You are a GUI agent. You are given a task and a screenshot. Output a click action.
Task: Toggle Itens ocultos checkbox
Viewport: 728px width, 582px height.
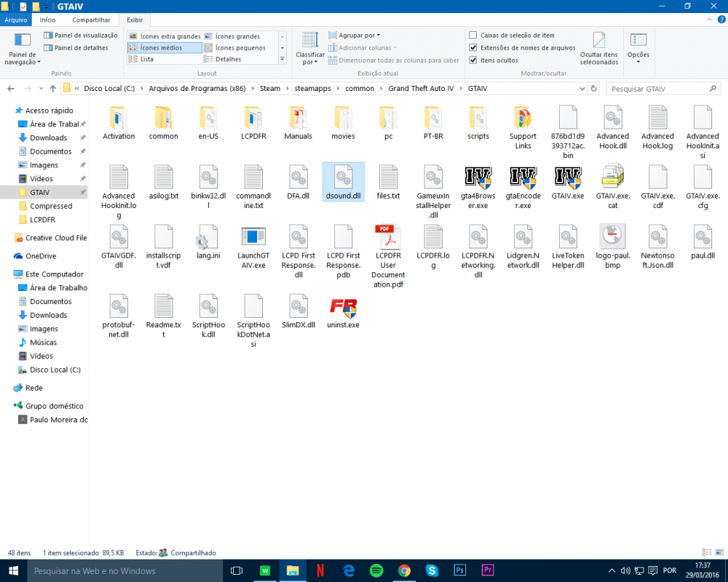(x=473, y=60)
